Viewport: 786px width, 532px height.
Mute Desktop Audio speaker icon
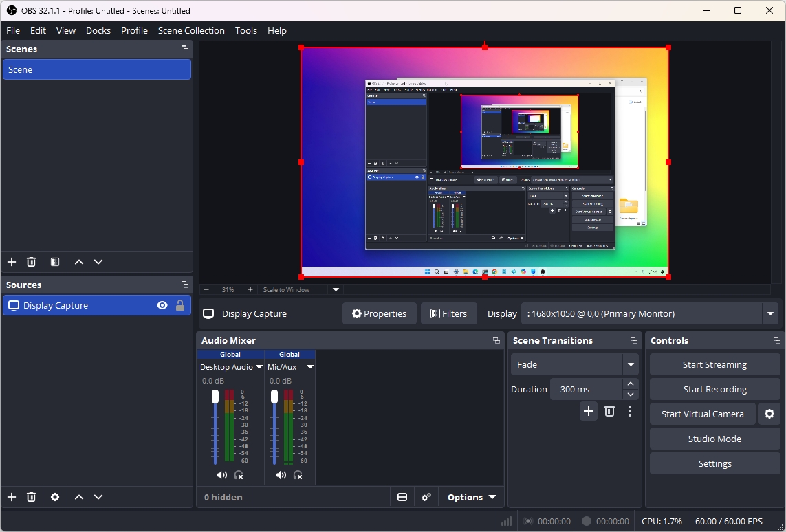(x=221, y=474)
